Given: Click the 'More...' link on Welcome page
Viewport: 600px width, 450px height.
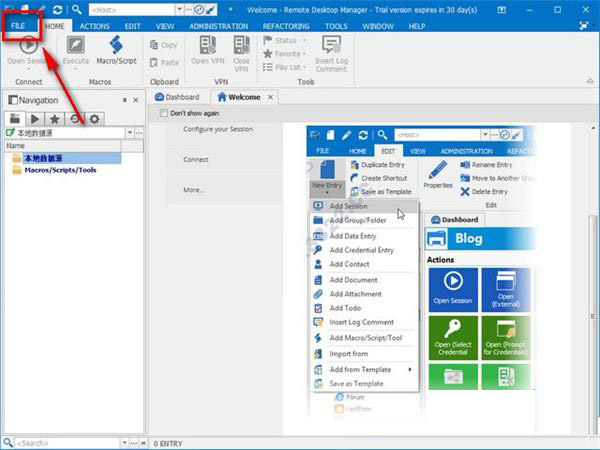Looking at the screenshot, I should 193,189.
